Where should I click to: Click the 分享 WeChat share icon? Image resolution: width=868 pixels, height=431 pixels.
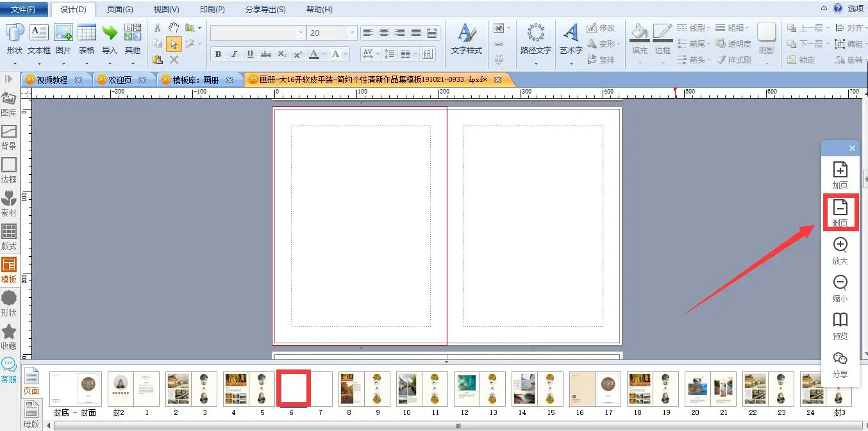[840, 364]
